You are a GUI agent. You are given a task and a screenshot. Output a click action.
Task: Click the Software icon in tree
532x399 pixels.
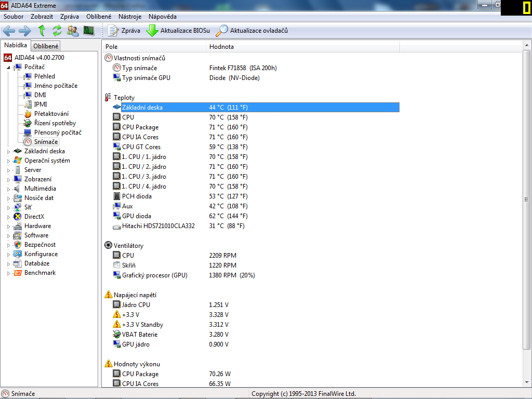coord(18,235)
